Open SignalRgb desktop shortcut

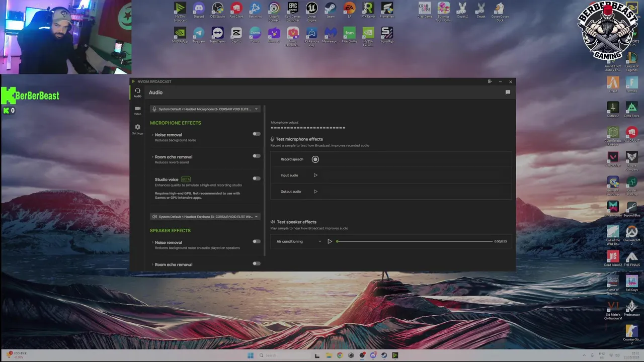(x=387, y=35)
